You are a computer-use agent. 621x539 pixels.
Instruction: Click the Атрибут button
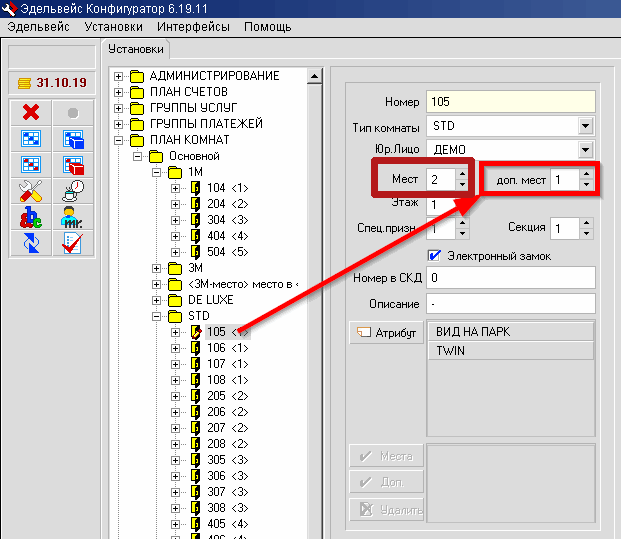384,333
